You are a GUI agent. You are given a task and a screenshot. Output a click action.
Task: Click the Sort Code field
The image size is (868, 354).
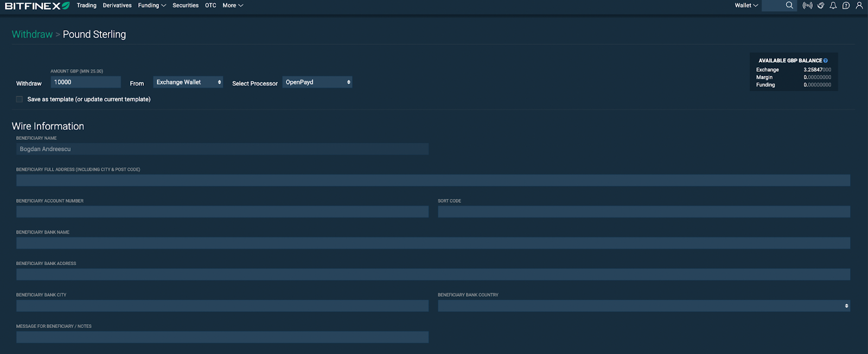644,212
